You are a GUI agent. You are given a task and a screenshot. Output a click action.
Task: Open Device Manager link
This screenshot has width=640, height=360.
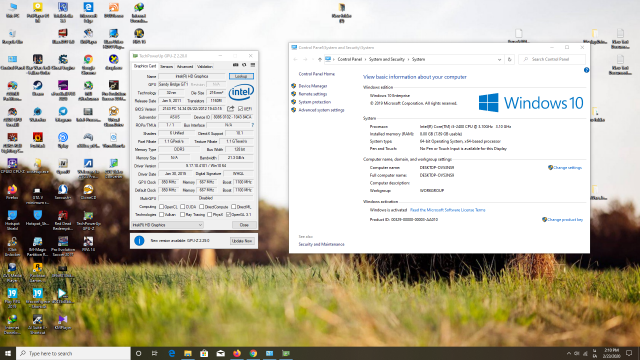pyautogui.click(x=313, y=86)
